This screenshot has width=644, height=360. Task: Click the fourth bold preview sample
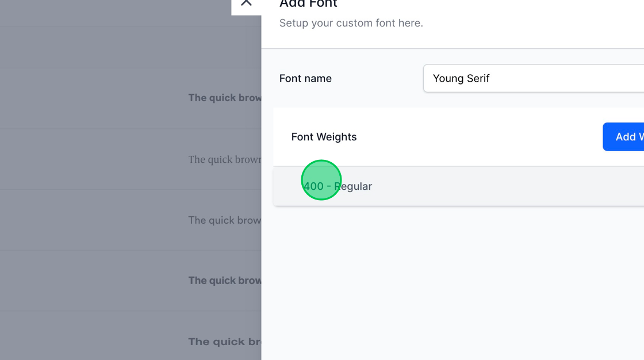click(224, 280)
